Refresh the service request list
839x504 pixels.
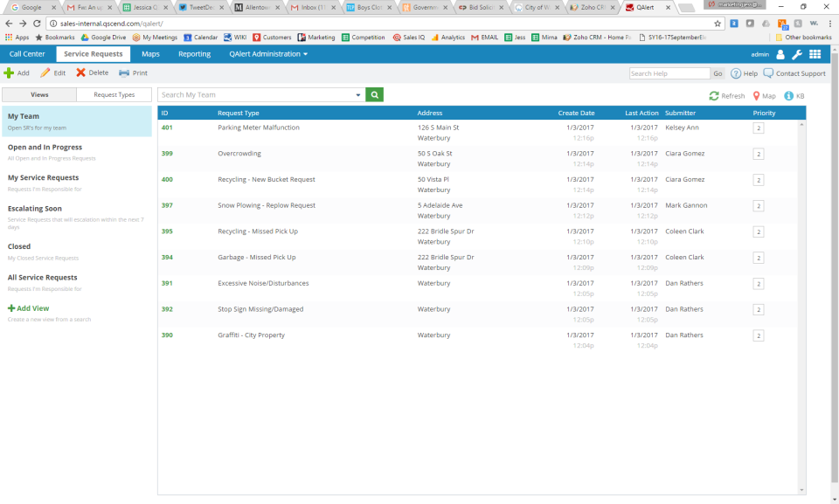[x=725, y=96]
